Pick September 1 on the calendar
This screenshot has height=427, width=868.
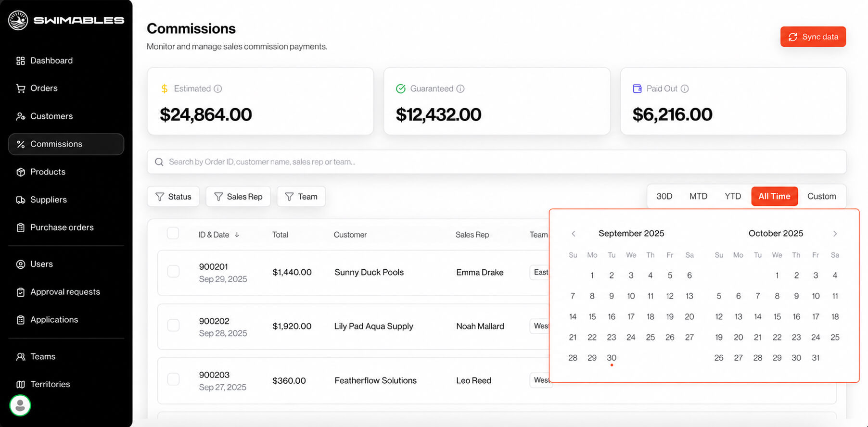pyautogui.click(x=592, y=276)
